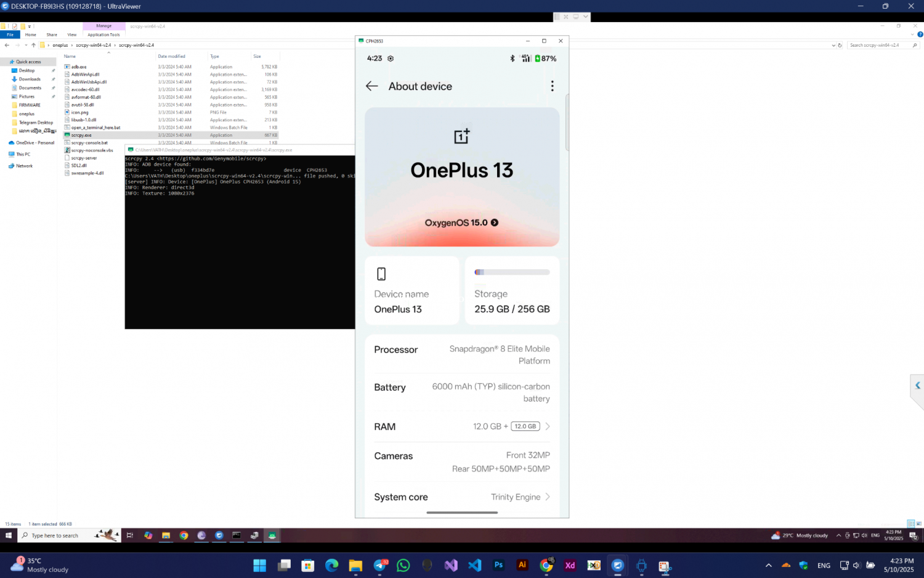Open the three-dot menu in About device
The image size is (924, 578).
coord(552,86)
